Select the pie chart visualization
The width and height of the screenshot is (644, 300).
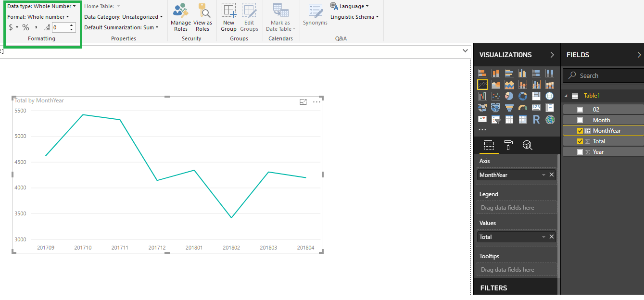[x=509, y=97]
